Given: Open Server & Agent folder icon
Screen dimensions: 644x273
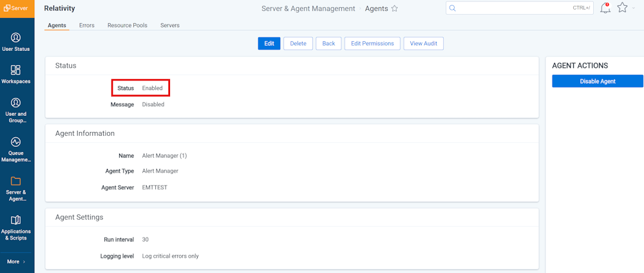Looking at the screenshot, I should point(15,181).
